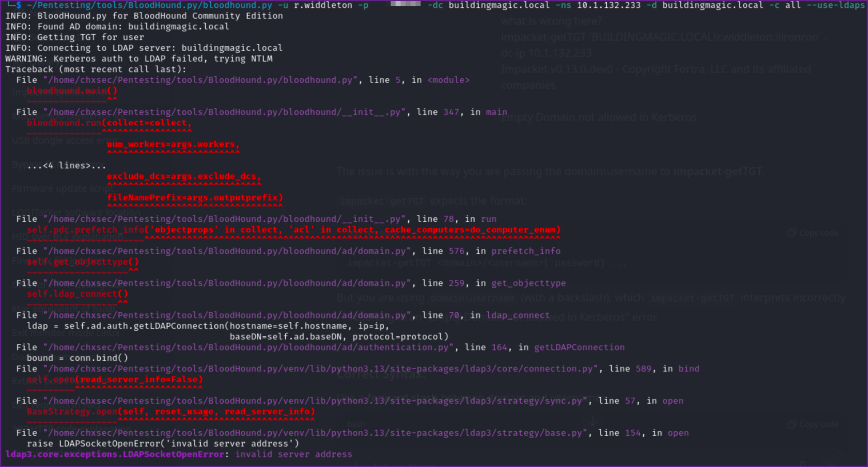Click the bloodhound.py command line with -u r.widdleton
868x467 pixels.
click(x=436, y=5)
